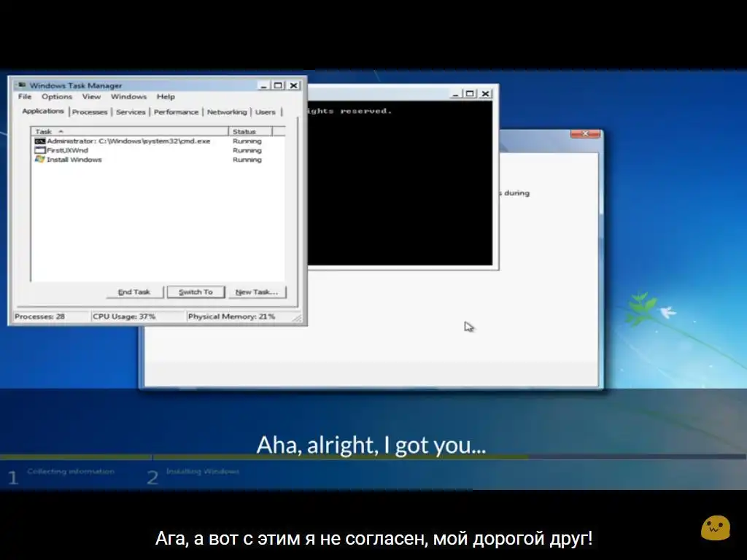Click the yellow blob emoji icon at bottom right

pyautogui.click(x=716, y=528)
